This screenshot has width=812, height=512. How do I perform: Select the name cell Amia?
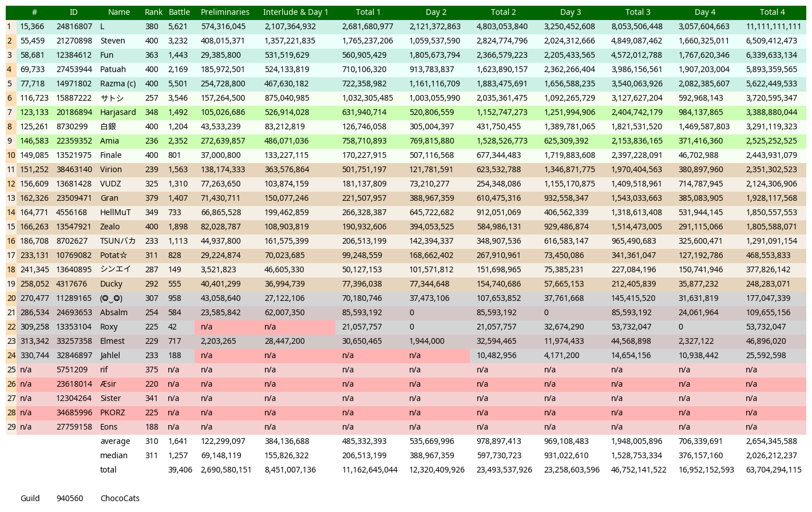[x=110, y=141]
